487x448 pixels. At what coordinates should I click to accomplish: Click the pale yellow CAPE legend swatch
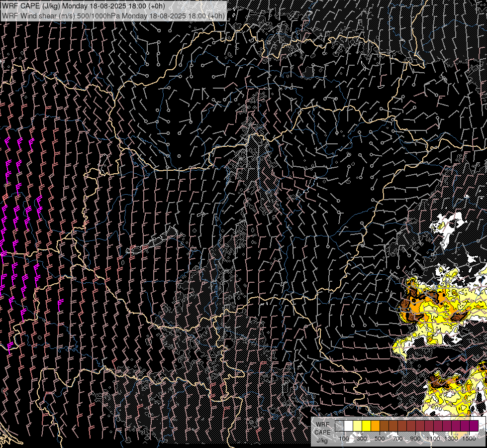coord(358,426)
